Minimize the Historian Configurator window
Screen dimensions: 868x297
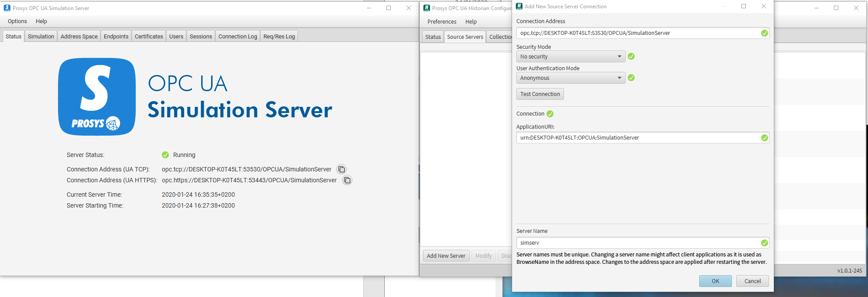pos(817,8)
